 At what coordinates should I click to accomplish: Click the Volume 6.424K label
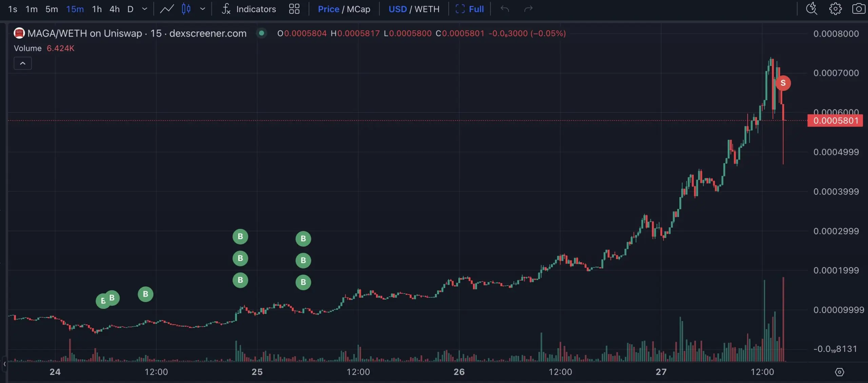(x=44, y=48)
